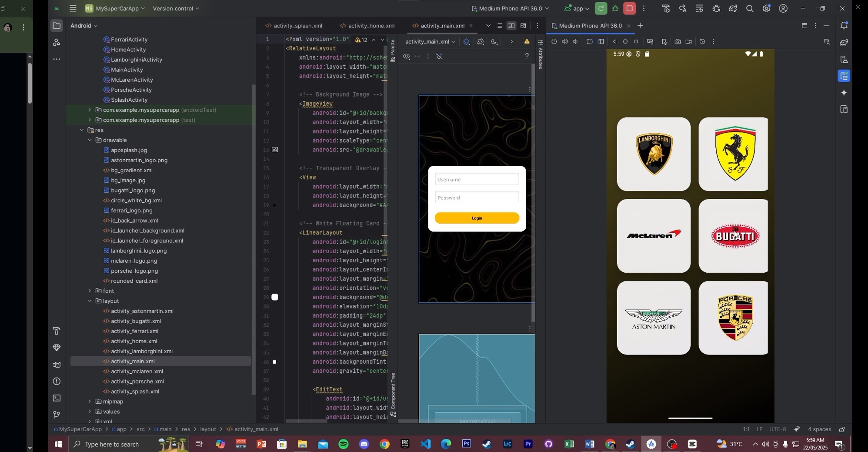Open the Logcat tool window icon
The height and width of the screenshot is (452, 868).
pos(57,365)
